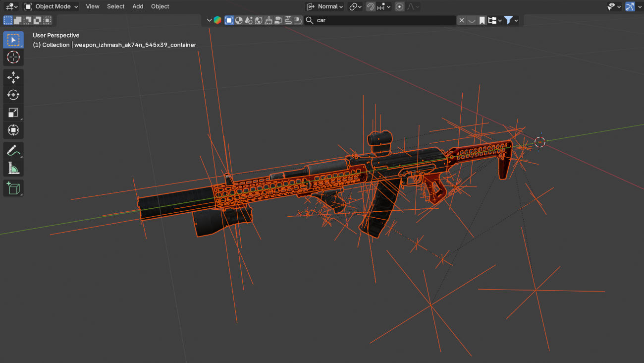This screenshot has height=363, width=644.
Task: Open the Add menu
Action: (138, 6)
